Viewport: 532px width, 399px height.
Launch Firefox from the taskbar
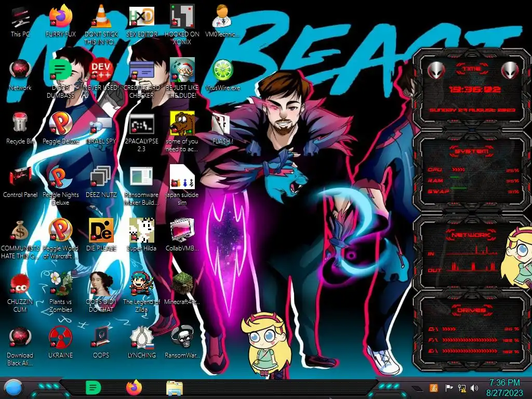point(134,388)
